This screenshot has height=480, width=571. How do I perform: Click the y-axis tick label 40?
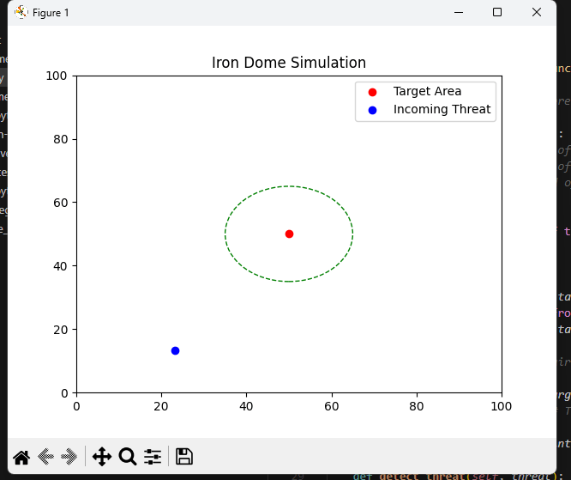coord(60,266)
